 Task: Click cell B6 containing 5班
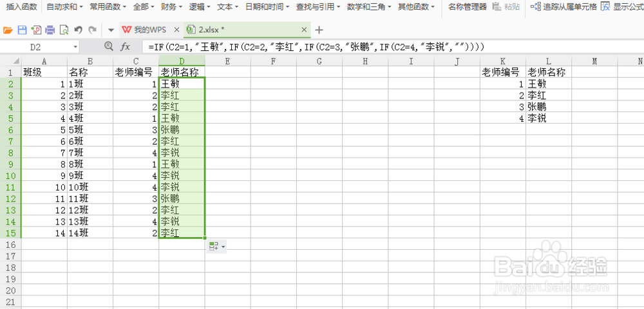[90, 130]
